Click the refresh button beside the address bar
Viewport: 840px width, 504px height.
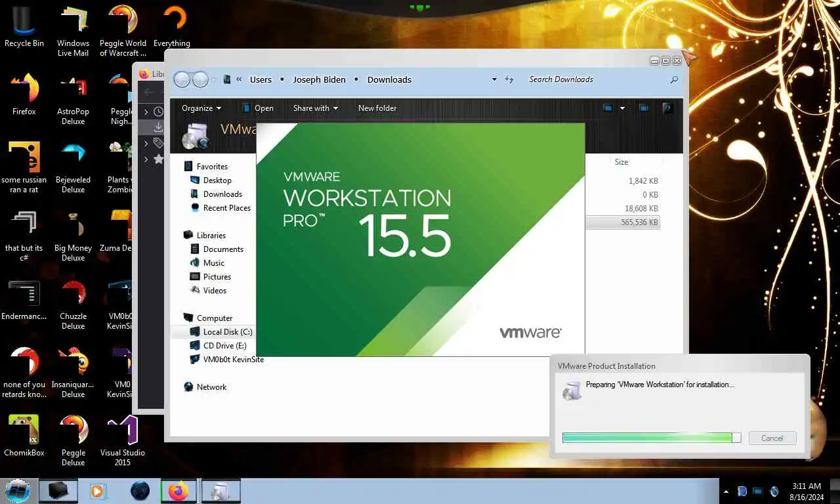(x=509, y=79)
